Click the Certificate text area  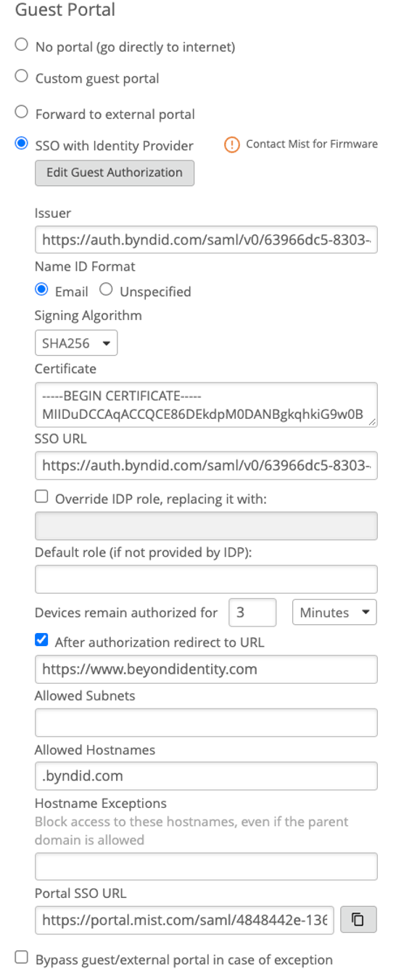(206, 404)
